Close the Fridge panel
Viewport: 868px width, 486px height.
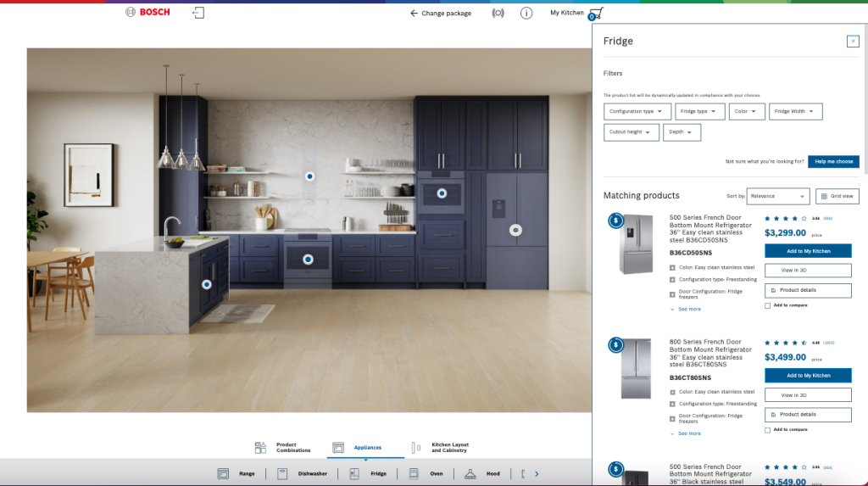pos(853,41)
